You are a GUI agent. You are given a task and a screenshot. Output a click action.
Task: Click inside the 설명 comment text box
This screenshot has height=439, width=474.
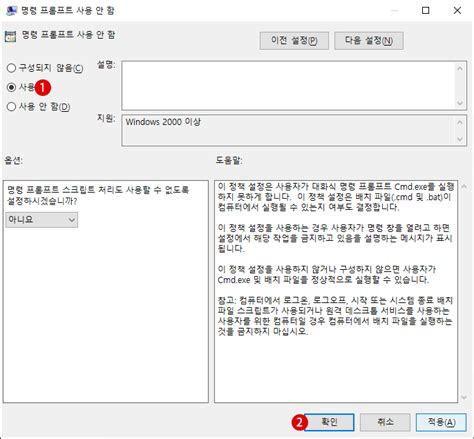[288, 85]
